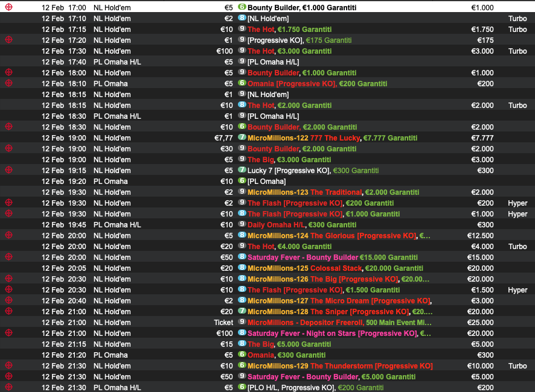Viewport: 535px width, 392px height.
Task: Click the bounty icon on 18:30 Bounty Builder €2.000
Action: point(9,127)
